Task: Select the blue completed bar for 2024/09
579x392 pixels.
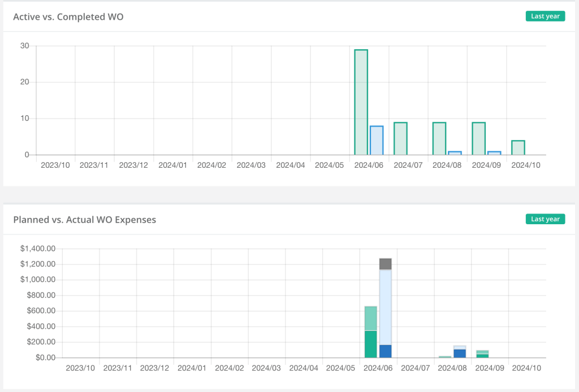Action: point(494,152)
